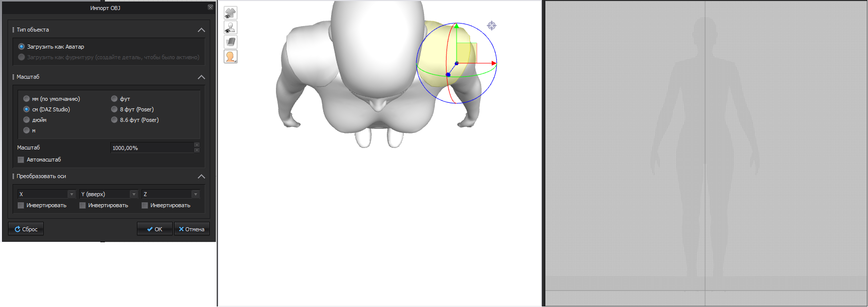Decrease scale with stepper down arrow
This screenshot has width=868, height=307.
click(x=197, y=150)
